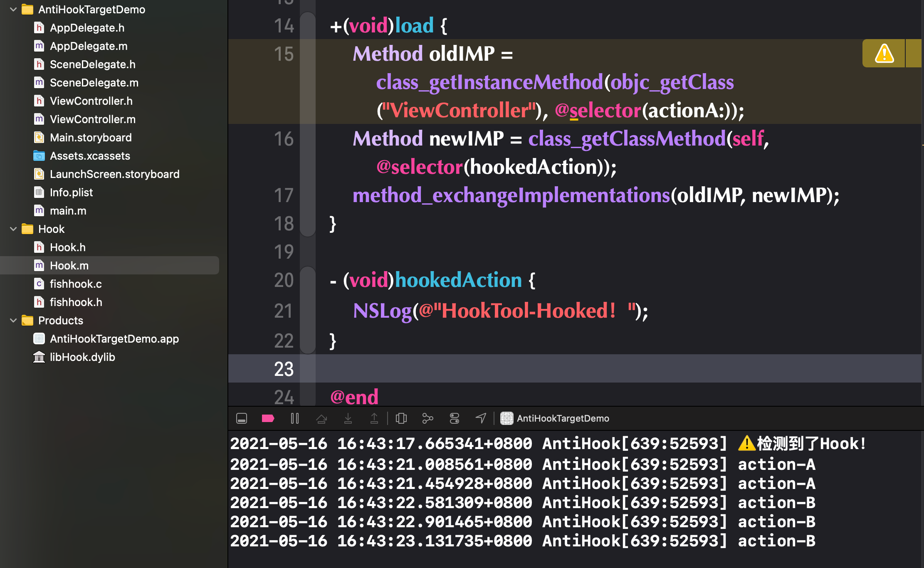Click the Simulate Location arrow icon

[481, 418]
